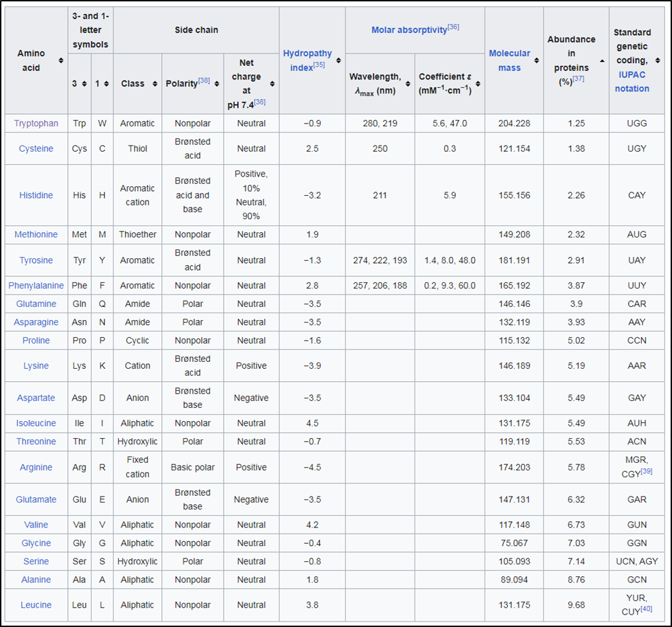
Task: Open the Lysine link
Action: coord(36,366)
